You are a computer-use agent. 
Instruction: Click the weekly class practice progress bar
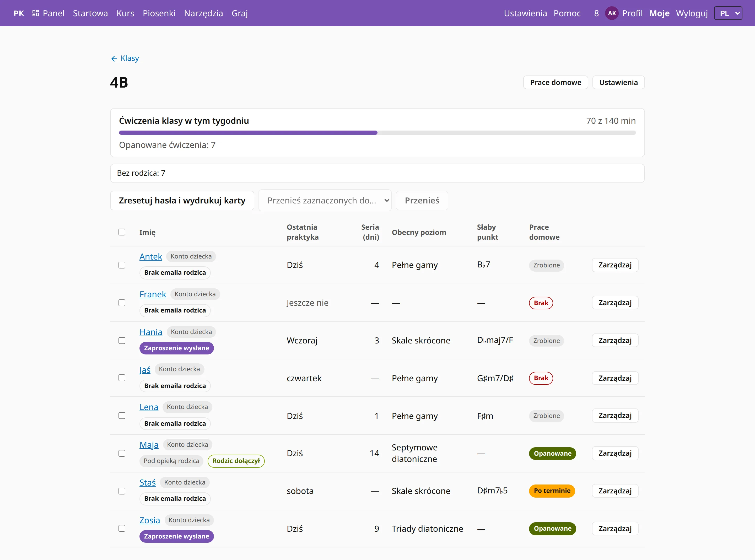click(377, 133)
